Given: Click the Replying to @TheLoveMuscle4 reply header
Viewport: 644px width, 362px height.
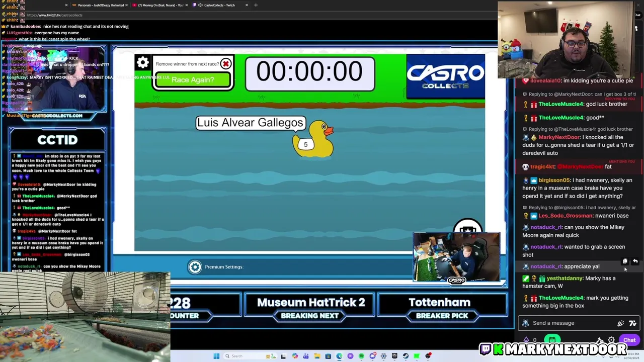Looking at the screenshot, I should (580, 129).
